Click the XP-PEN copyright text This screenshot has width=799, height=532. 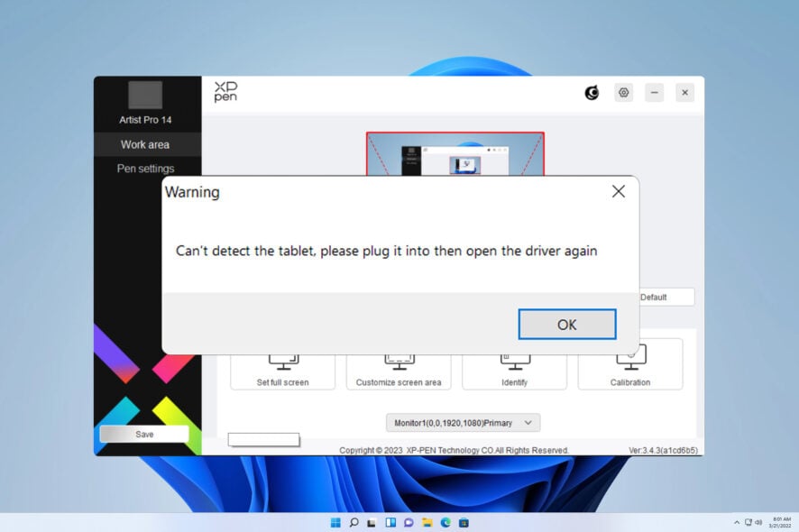click(454, 451)
